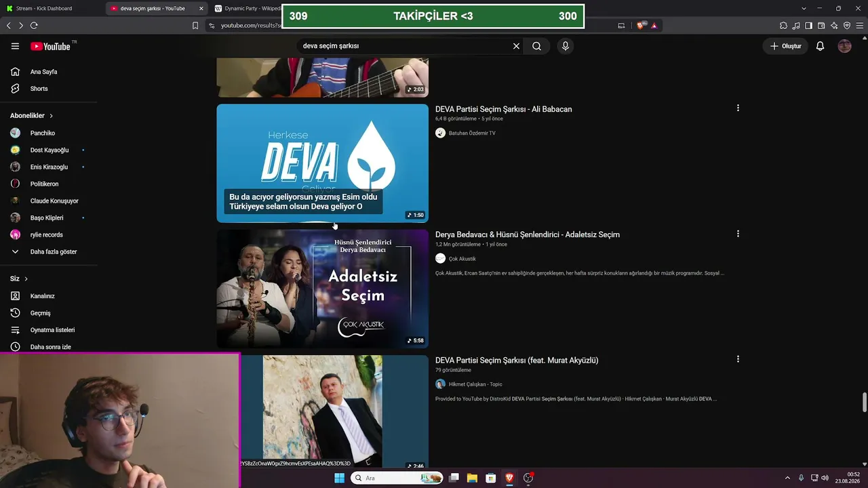
Task: Open the Enis Kirazoglu subscription channel
Action: [48, 167]
